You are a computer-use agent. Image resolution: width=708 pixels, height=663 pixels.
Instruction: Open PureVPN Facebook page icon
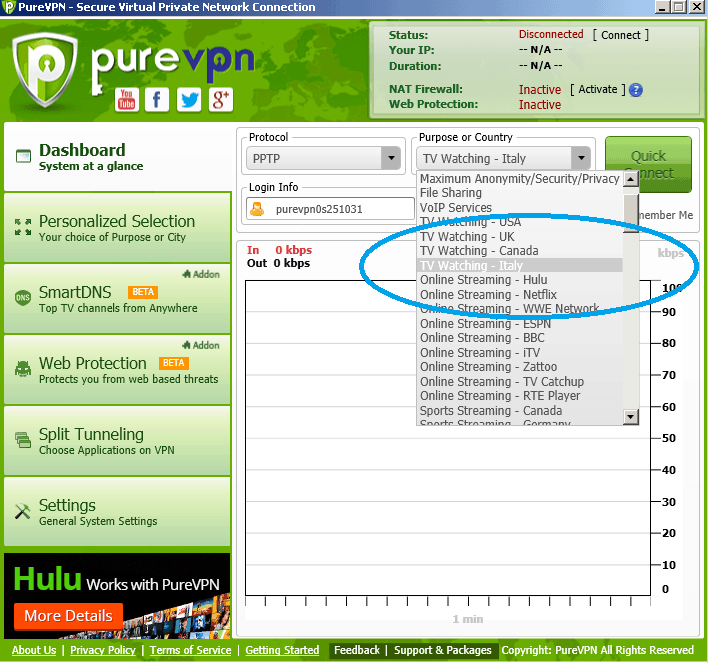(157, 100)
